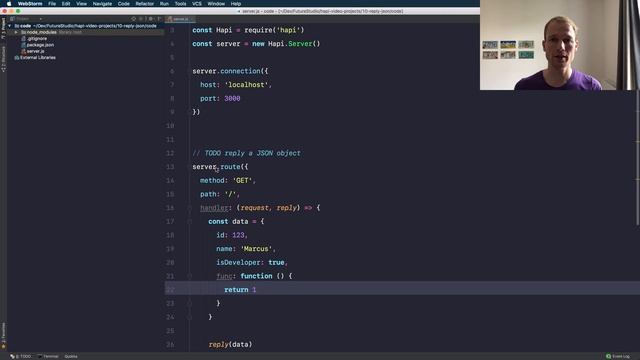Image resolution: width=640 pixels, height=360 pixels.
Task: Click on Hapi.Server() constructor
Action: 294,44
